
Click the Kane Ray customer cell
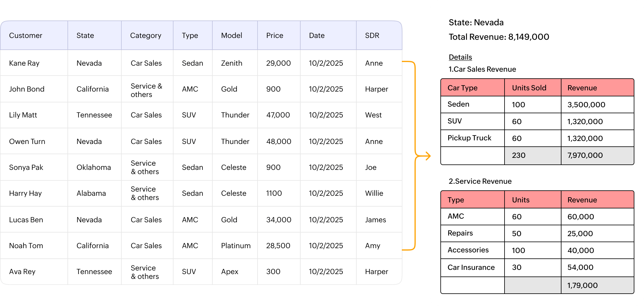tap(24, 63)
